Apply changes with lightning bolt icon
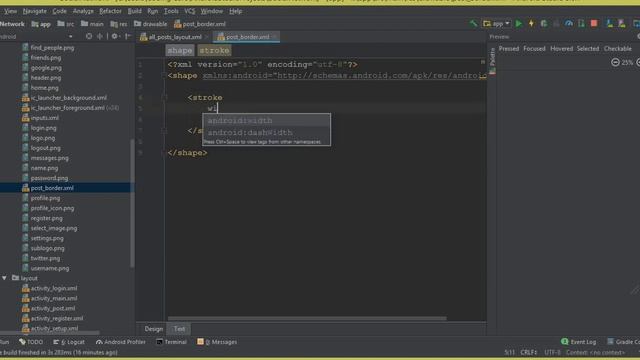The image size is (640, 360). [x=531, y=24]
